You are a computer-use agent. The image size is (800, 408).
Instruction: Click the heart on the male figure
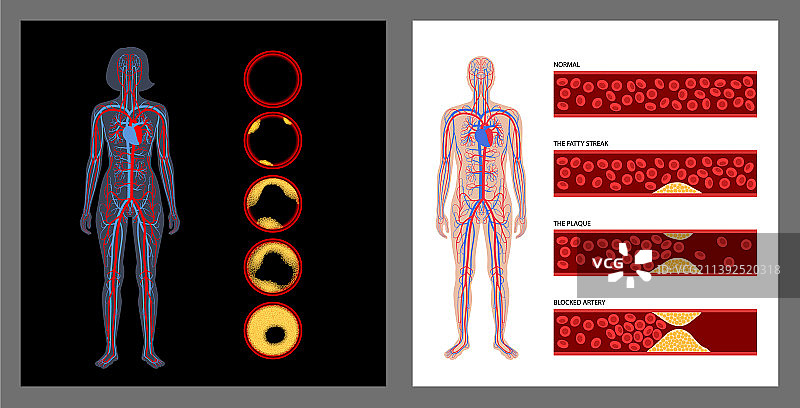click(x=486, y=133)
